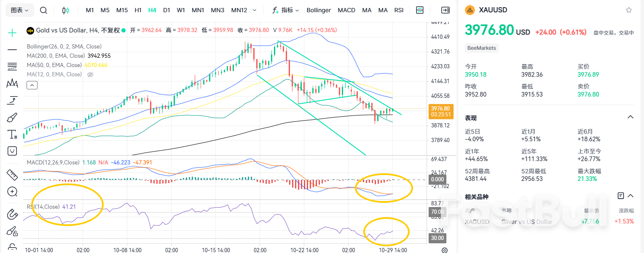Expand the 指标 indicators dropdown
Image resolution: width=644 pixels, height=253 pixels.
285,10
